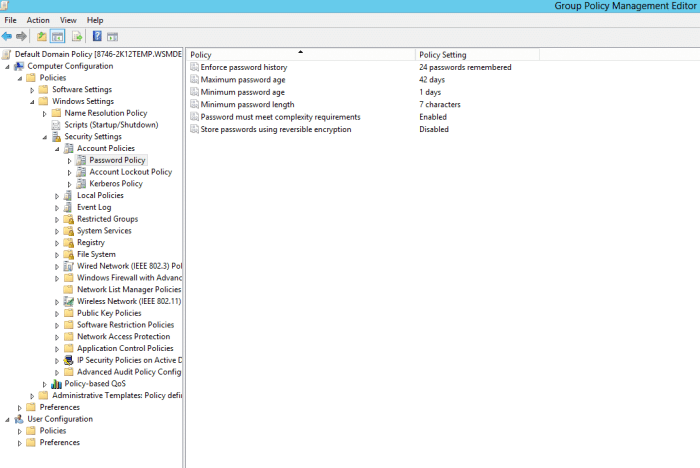Screen dimensions: 700x468
Task: Click the Restricted Groups folder icon
Action: click(x=68, y=219)
